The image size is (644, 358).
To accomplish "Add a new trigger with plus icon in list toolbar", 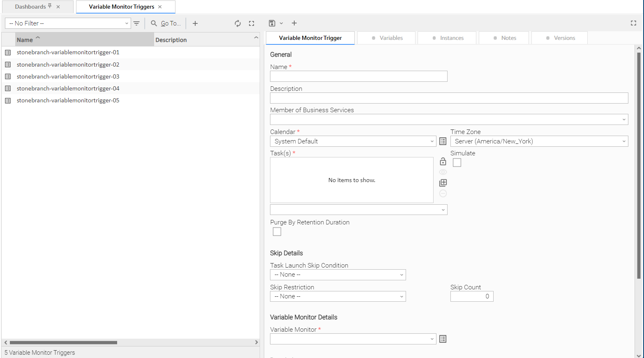I will (x=195, y=23).
